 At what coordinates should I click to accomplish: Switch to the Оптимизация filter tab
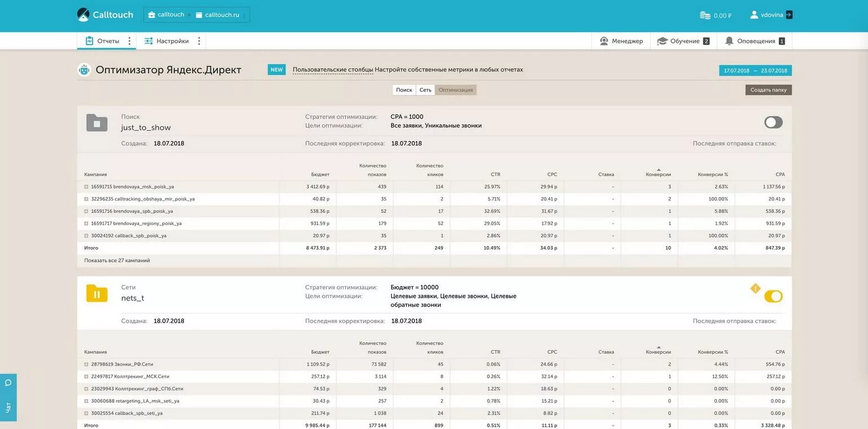(455, 90)
